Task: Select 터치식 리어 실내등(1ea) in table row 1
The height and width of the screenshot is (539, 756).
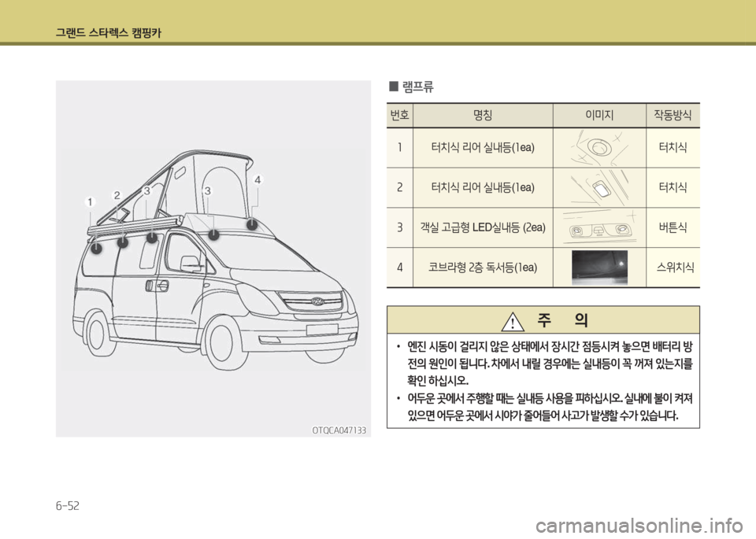Action: pyautogui.click(x=483, y=147)
